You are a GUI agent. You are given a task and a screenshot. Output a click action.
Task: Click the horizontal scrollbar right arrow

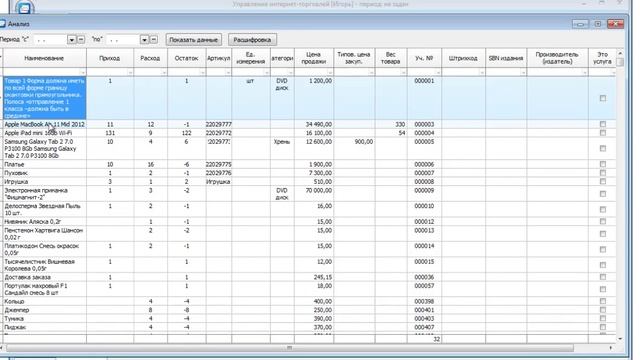click(611, 348)
